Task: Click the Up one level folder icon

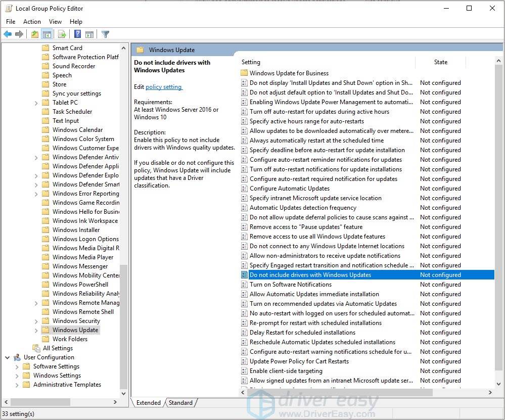Action: (x=34, y=34)
